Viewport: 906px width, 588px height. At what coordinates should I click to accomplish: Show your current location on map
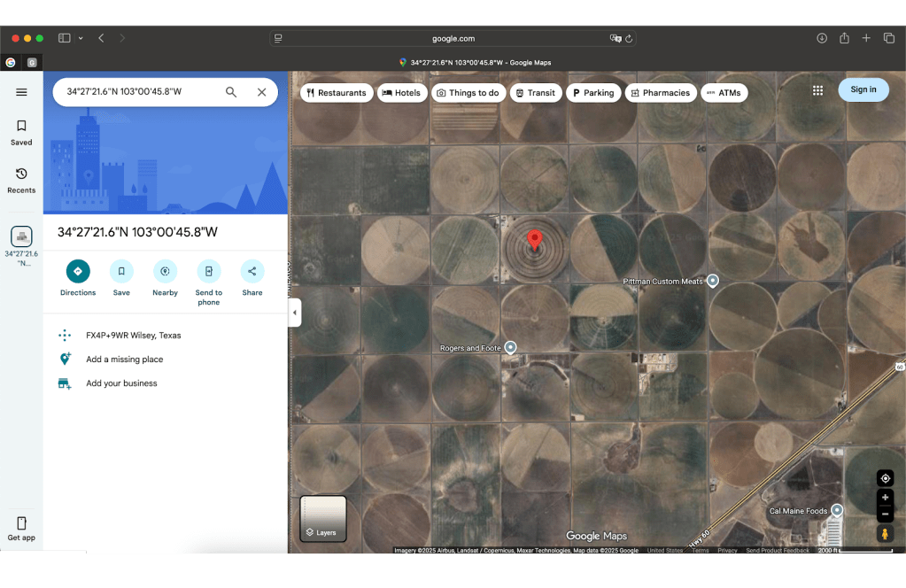tap(884, 478)
